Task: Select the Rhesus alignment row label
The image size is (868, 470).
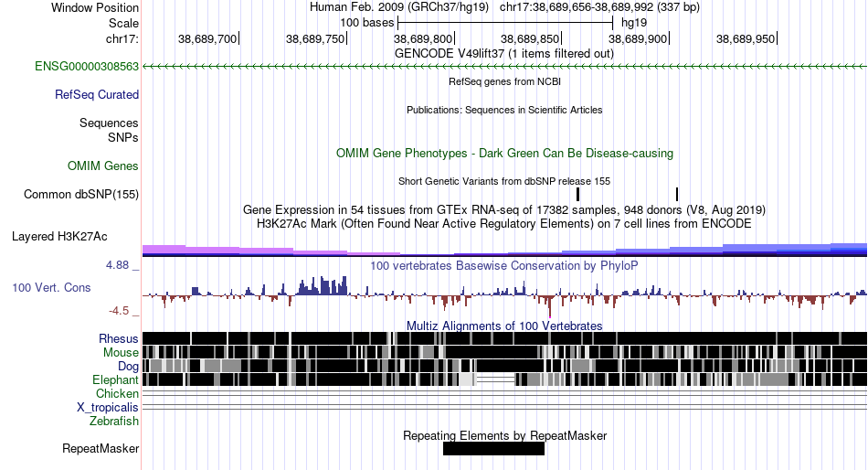Action: (119, 338)
